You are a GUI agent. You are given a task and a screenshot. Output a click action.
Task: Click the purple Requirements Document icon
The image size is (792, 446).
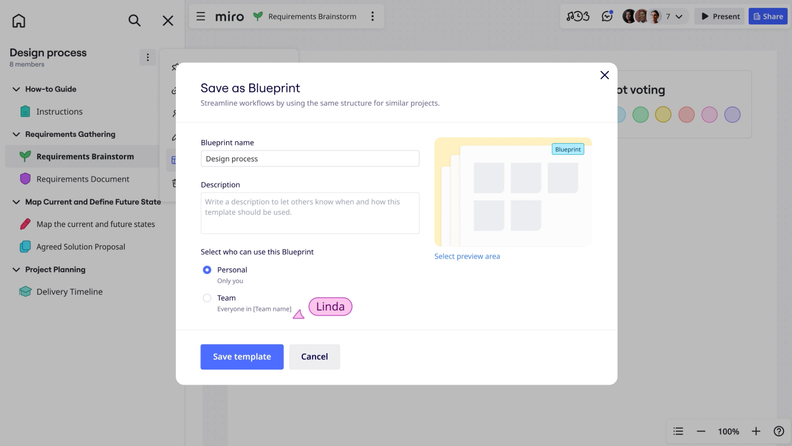coord(25,178)
